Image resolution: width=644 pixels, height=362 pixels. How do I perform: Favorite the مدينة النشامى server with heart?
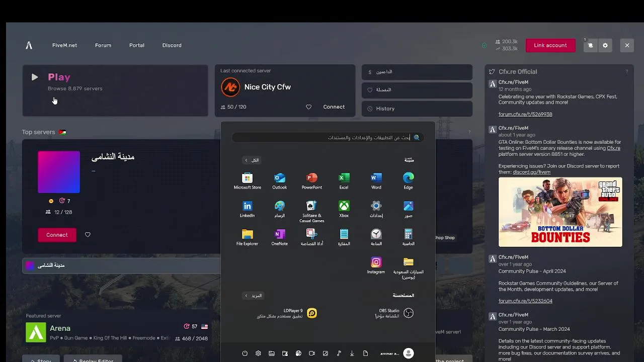[x=88, y=235]
